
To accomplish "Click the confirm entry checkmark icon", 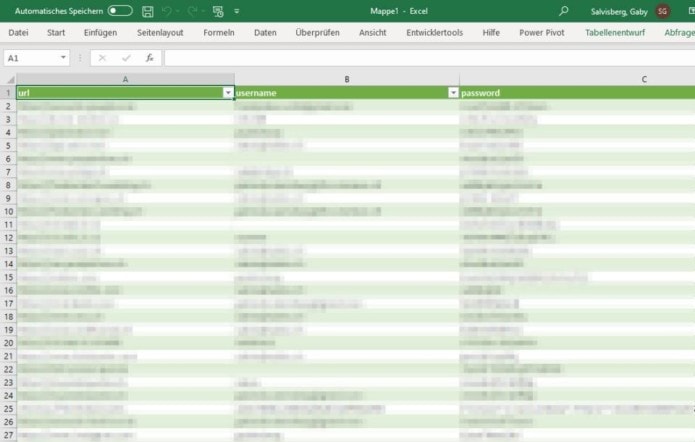I will [126, 58].
